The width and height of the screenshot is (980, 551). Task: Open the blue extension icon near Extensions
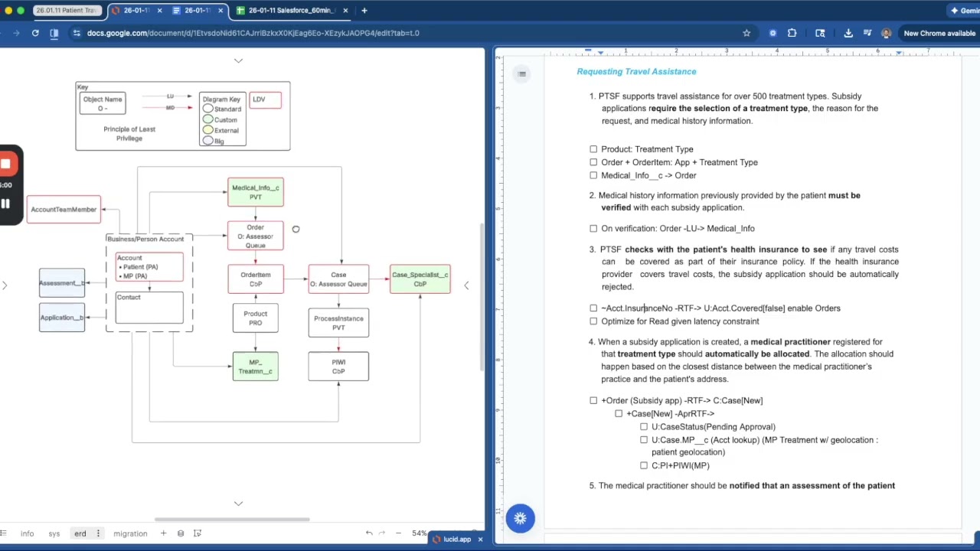[x=773, y=33]
